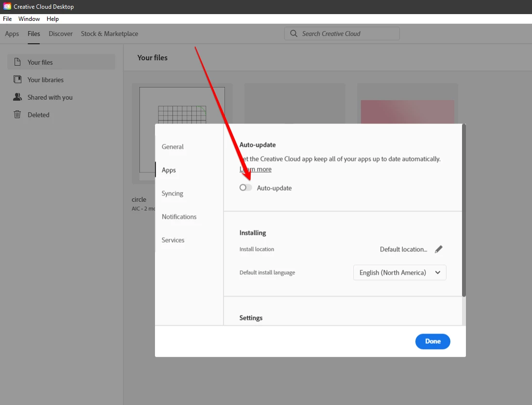Switch to the Discover tab
Image resolution: width=532 pixels, height=405 pixels.
click(x=61, y=34)
